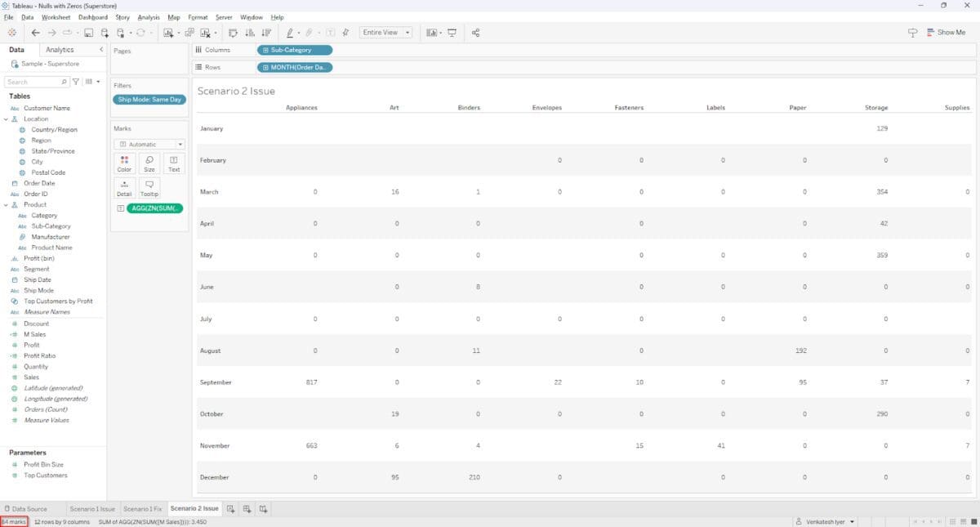Click the Share workbook icon

pyautogui.click(x=475, y=33)
